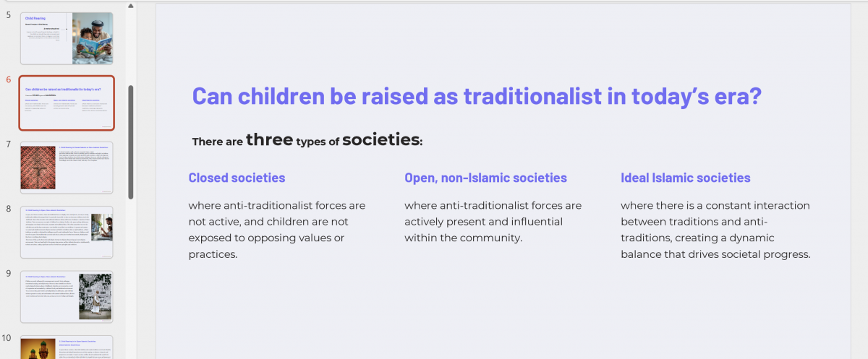Select slide 5 thumbnail with reading photo

67,38
